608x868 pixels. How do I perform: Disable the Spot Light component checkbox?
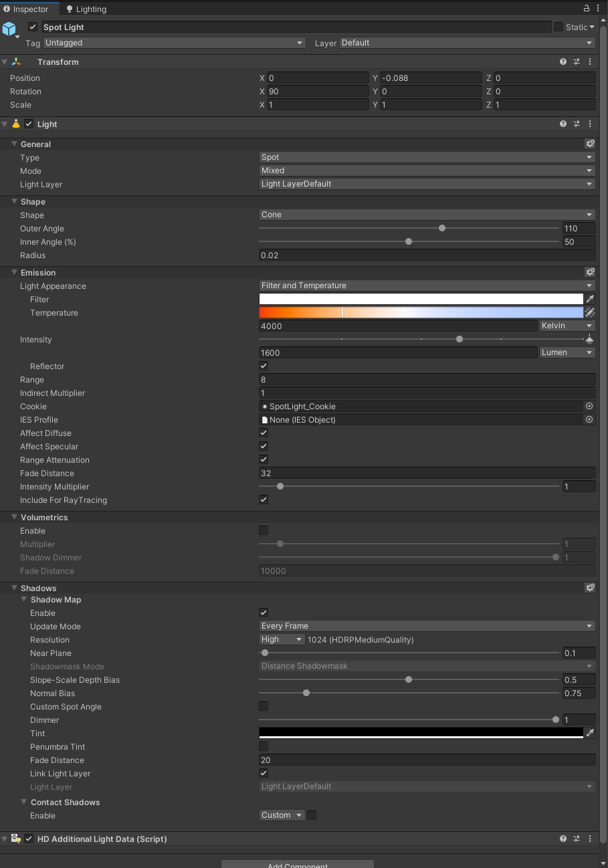pyautogui.click(x=33, y=27)
